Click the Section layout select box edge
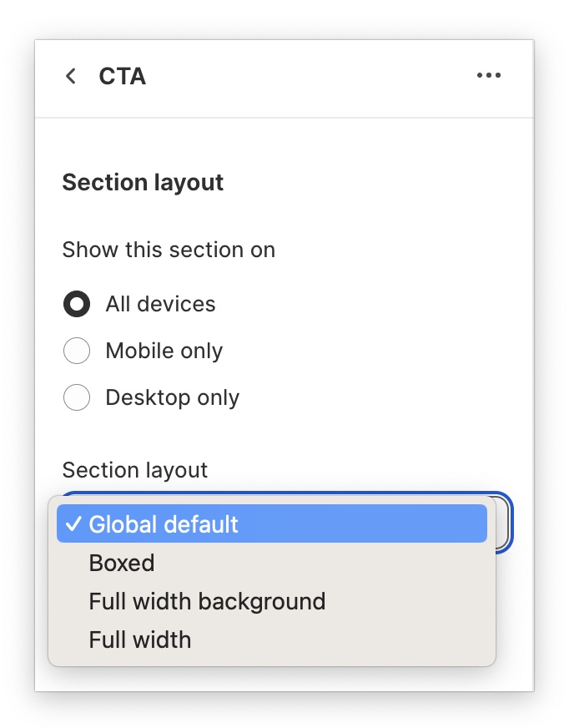This screenshot has height=728, width=569. 504,523
